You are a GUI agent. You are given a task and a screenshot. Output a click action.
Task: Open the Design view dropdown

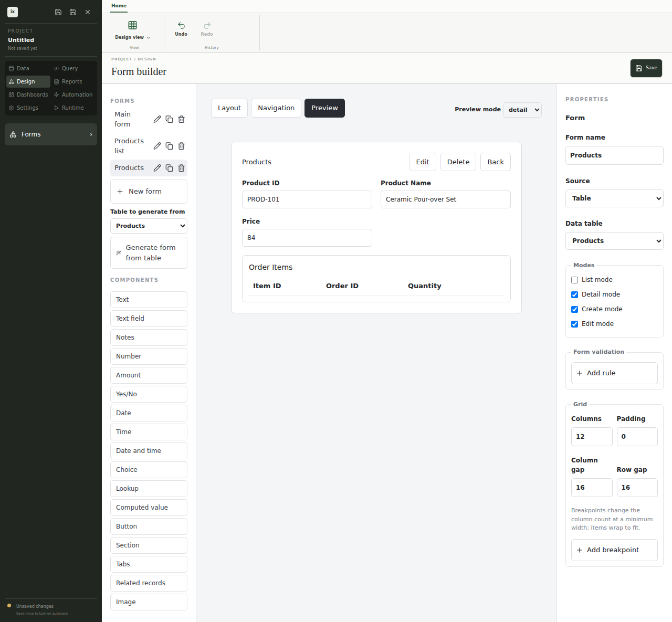pyautogui.click(x=133, y=30)
